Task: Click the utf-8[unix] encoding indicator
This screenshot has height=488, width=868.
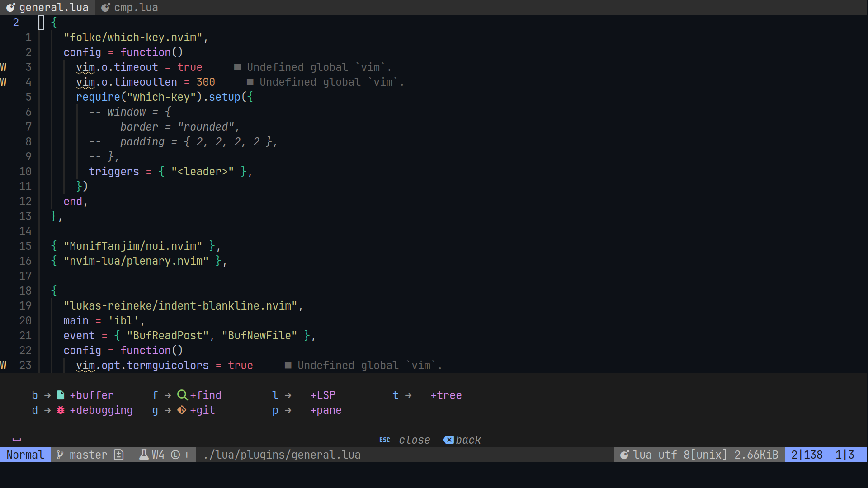Action: pos(693,455)
